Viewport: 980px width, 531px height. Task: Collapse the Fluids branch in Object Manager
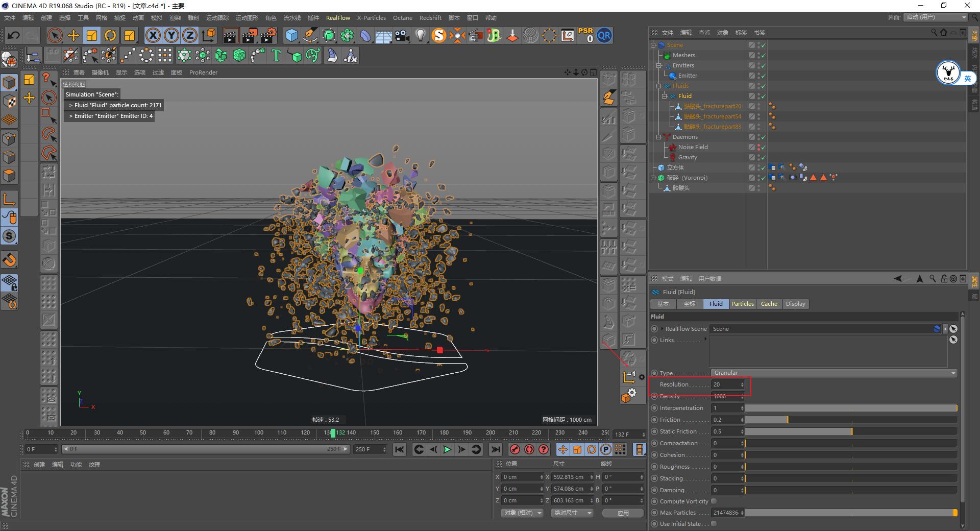pos(659,86)
